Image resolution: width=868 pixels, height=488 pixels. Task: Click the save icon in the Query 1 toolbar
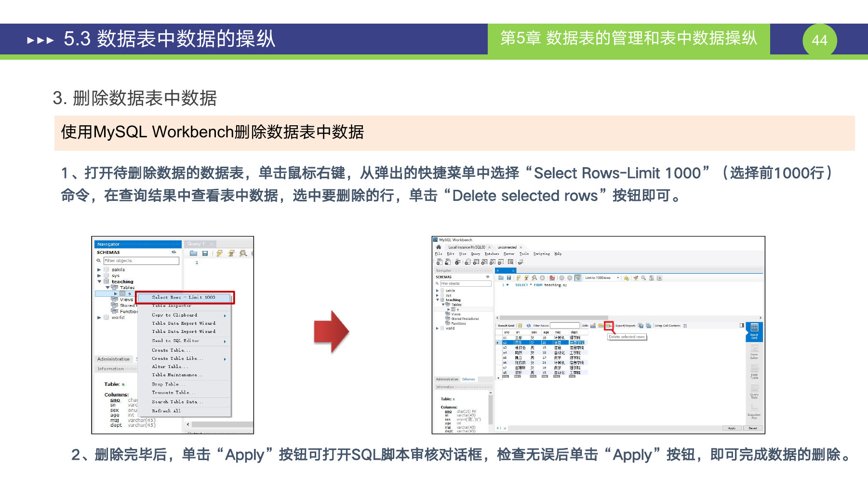[205, 253]
